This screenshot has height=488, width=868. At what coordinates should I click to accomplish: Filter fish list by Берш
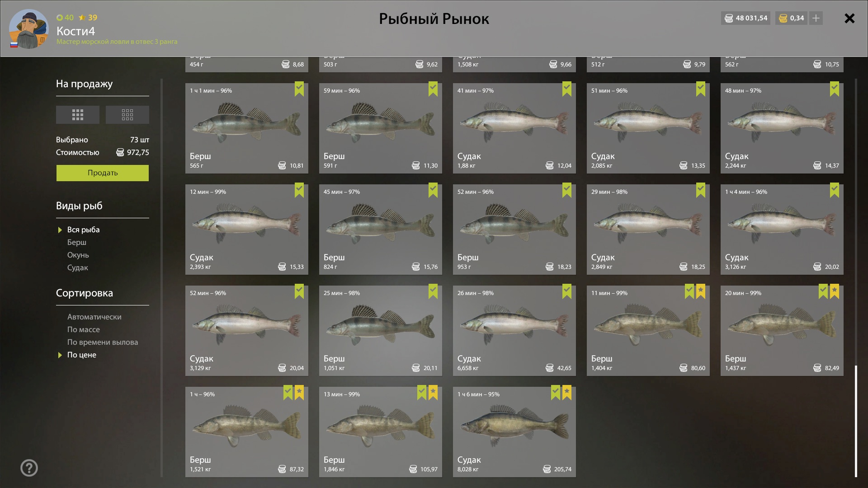tap(77, 242)
